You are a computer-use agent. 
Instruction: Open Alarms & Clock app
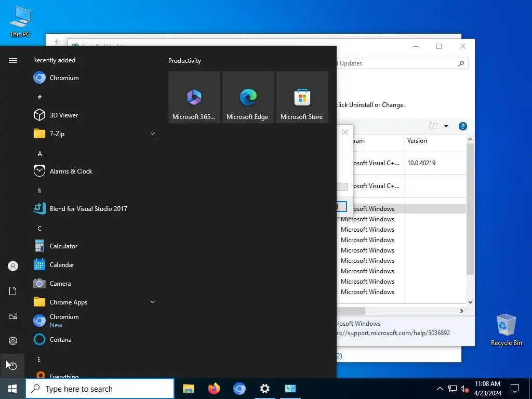95,171
